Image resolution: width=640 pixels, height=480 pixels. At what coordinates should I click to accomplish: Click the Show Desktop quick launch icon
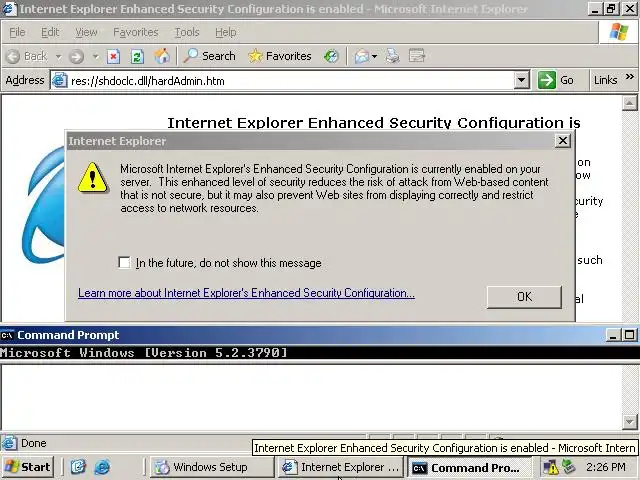(78, 467)
